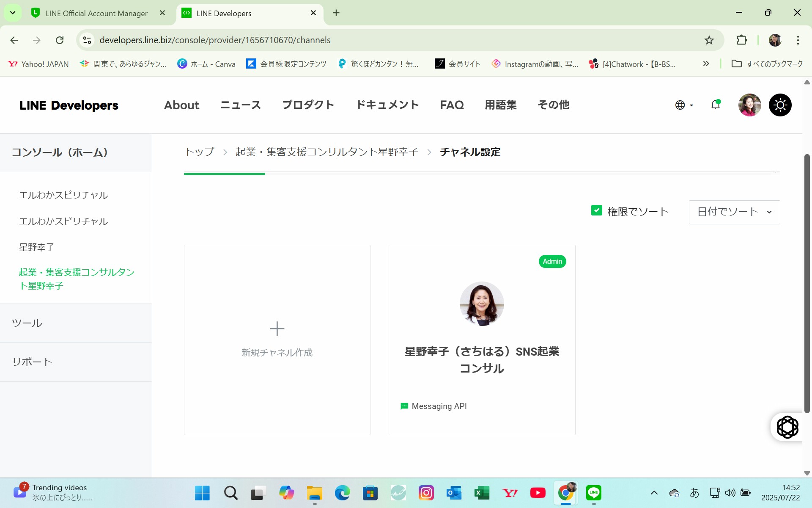Click the page vertical scrollbar thumb
812x508 pixels.
[807, 283]
